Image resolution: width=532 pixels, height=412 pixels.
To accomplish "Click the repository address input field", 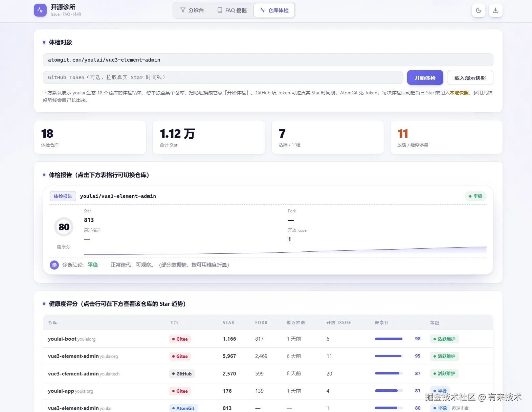I will pyautogui.click(x=268, y=60).
